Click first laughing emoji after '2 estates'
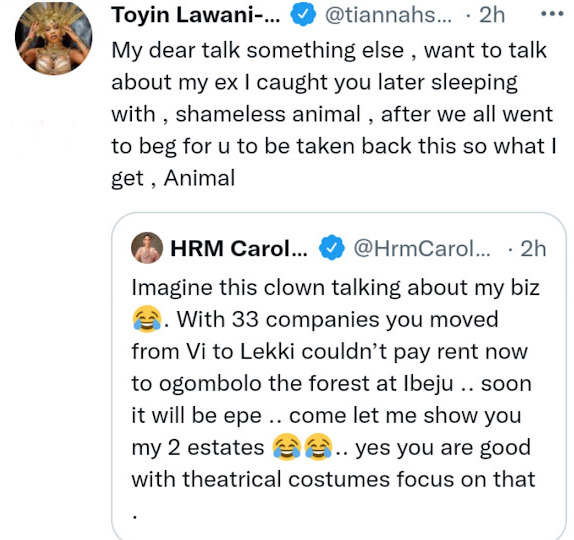Screen dimensions: 574x540 (x=287, y=446)
